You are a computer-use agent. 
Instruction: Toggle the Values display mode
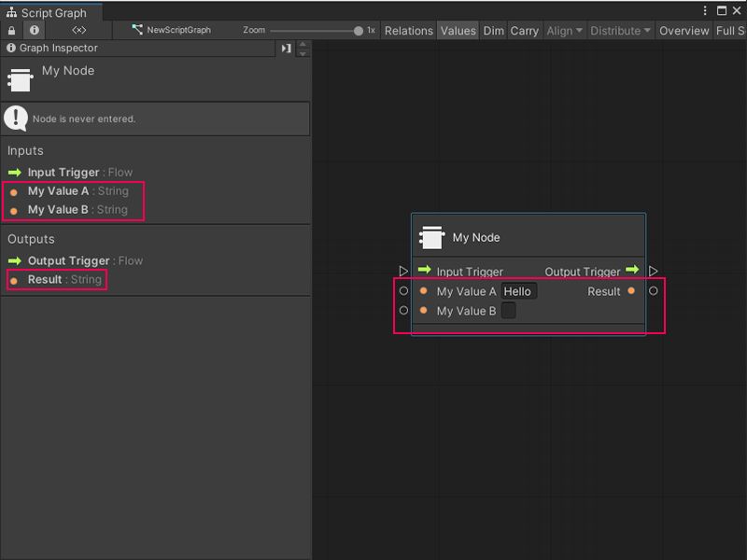point(458,30)
